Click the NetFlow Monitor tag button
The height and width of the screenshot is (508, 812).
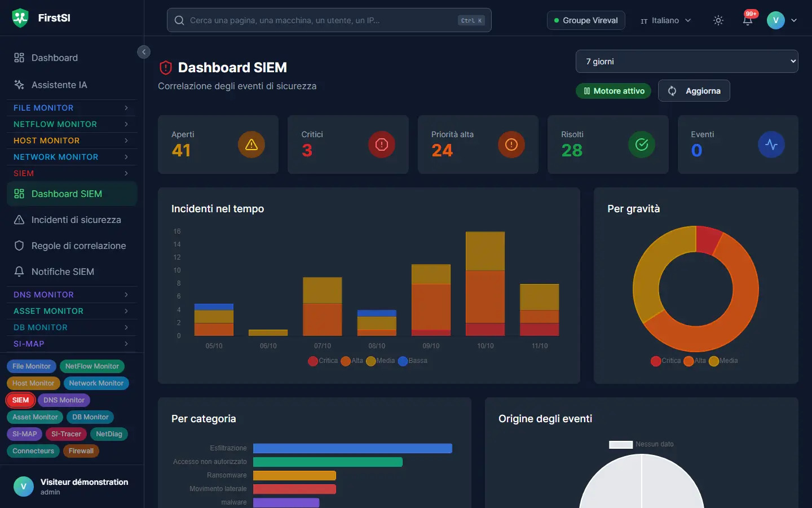pyautogui.click(x=92, y=366)
